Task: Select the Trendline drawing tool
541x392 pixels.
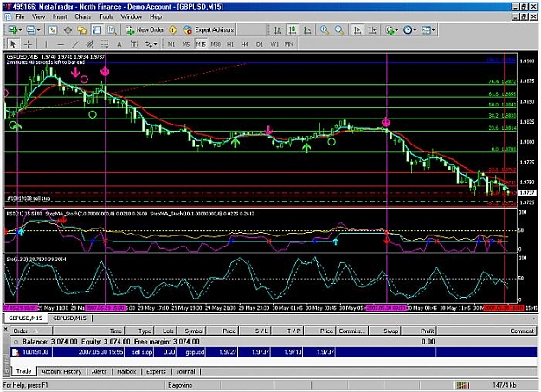Action: (75, 44)
